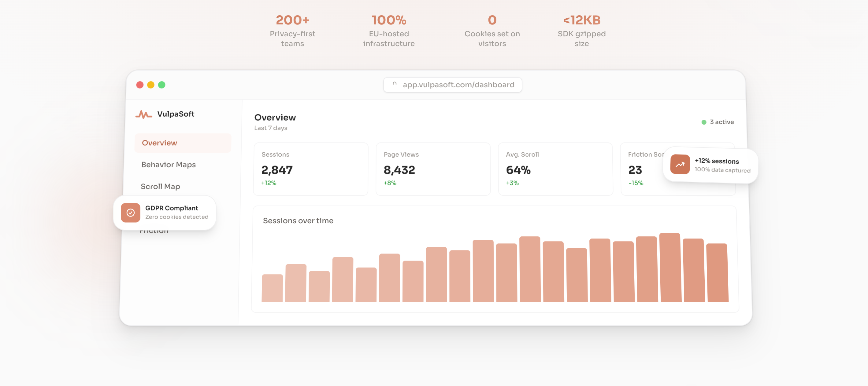Click the GDPR Compliant checkmark icon
This screenshot has height=386, width=868.
130,213
